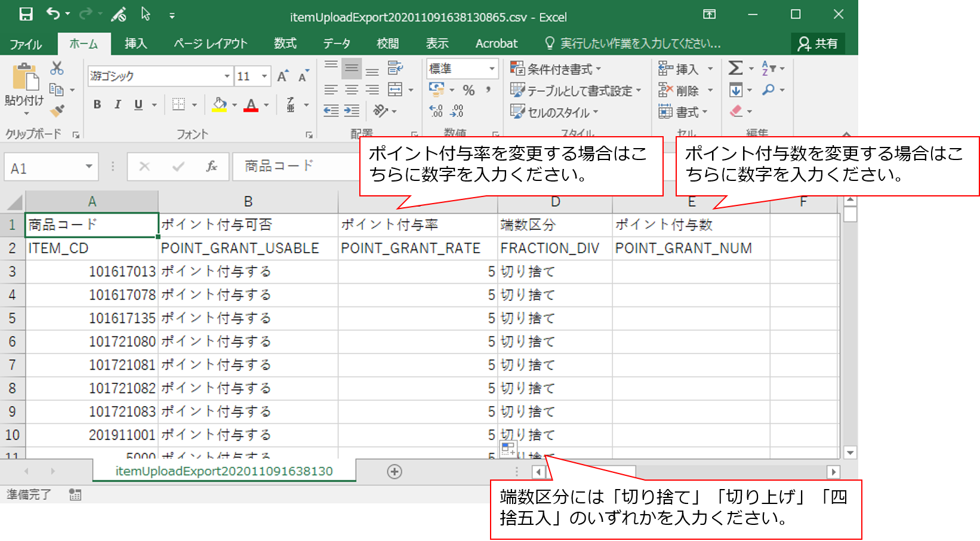This screenshot has height=541, width=980.
Task: Open 条件付き書式 conditional formatting
Action: point(556,69)
